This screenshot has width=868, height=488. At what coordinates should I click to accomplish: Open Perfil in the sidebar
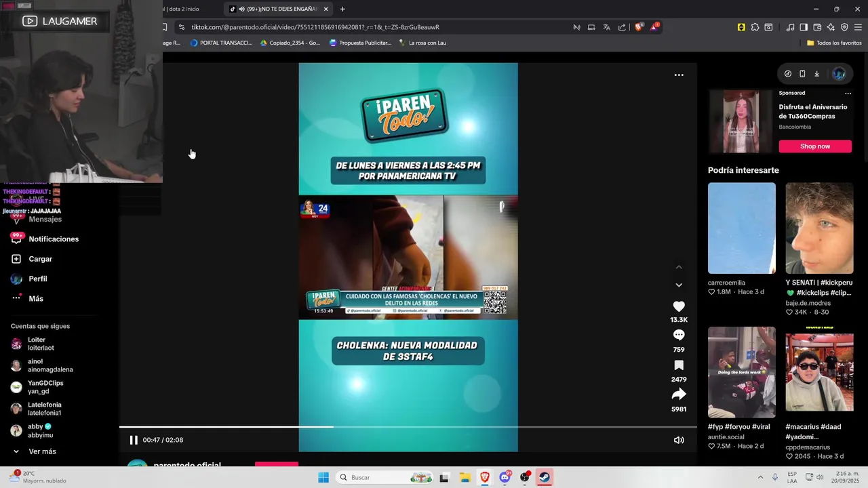click(x=29, y=279)
